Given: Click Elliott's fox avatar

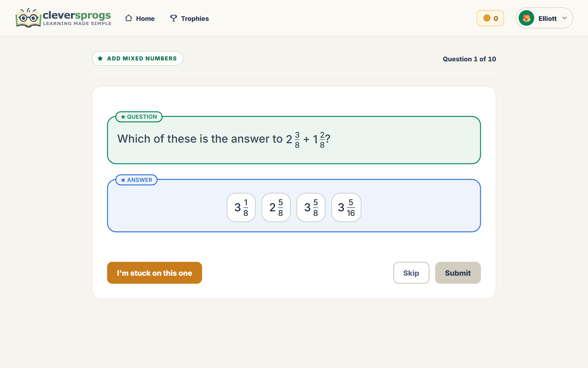Looking at the screenshot, I should [526, 18].
